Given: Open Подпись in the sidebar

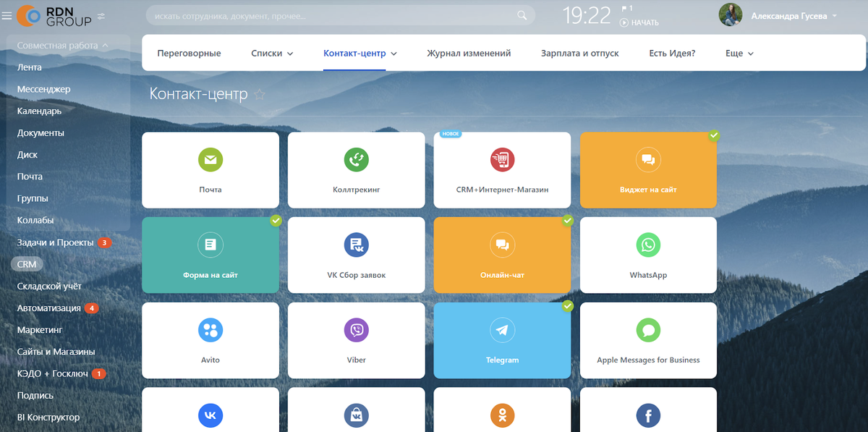Looking at the screenshot, I should point(35,395).
